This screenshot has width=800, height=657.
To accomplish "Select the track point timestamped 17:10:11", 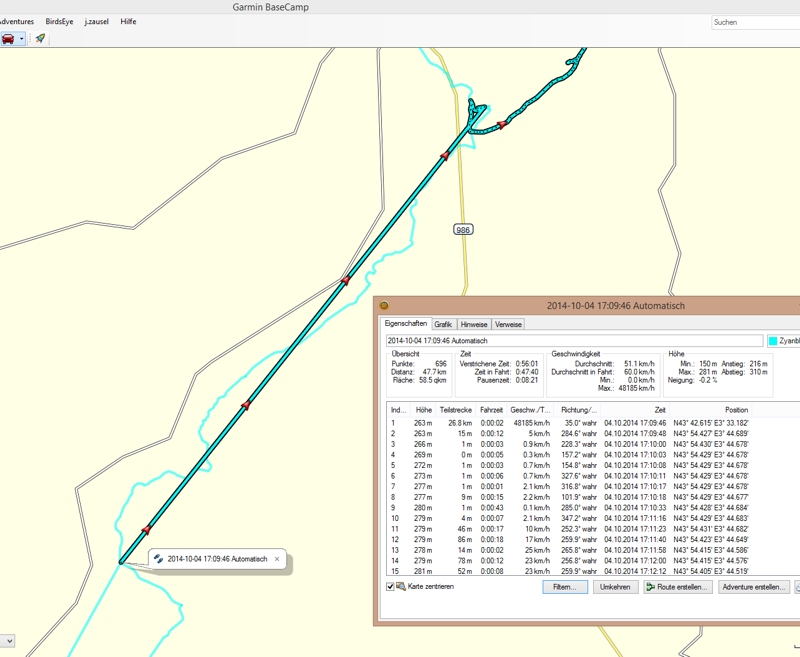I will tap(569, 476).
